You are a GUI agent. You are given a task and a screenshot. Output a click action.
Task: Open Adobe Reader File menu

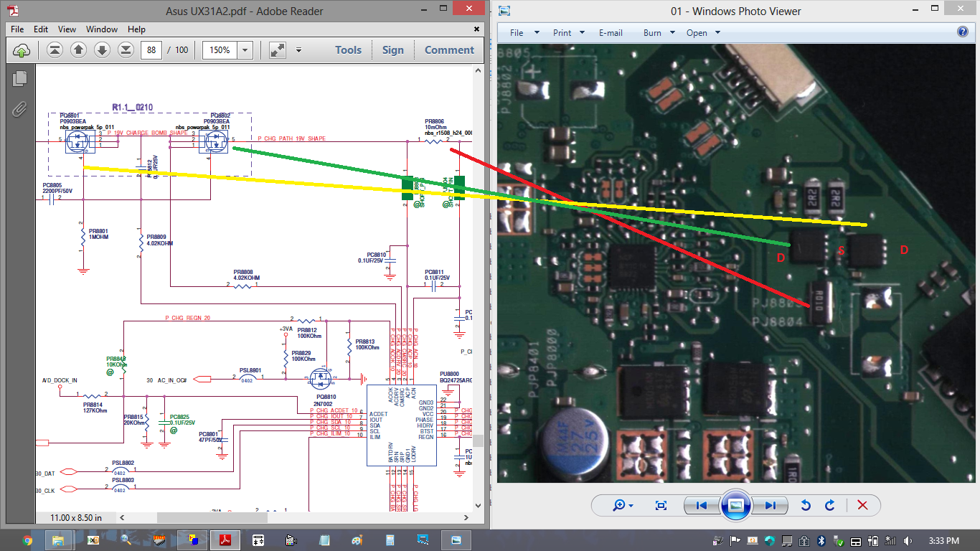pyautogui.click(x=17, y=29)
